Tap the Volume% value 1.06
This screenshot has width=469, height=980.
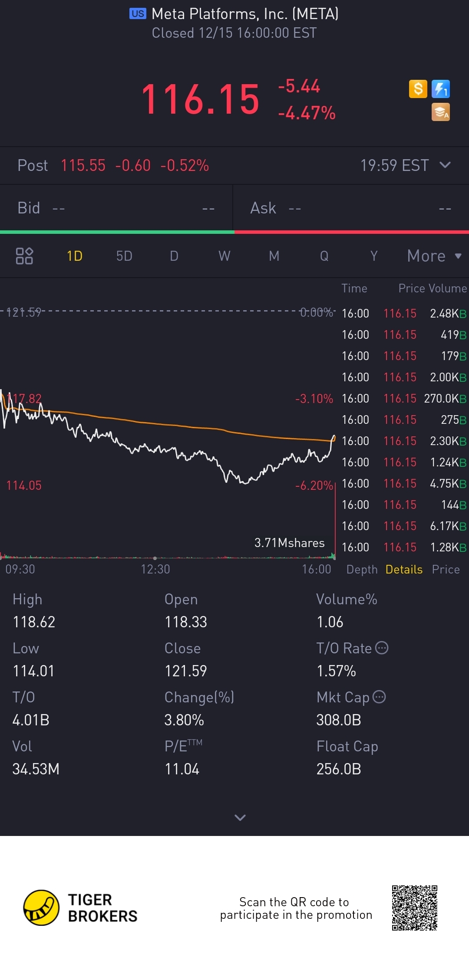click(330, 622)
